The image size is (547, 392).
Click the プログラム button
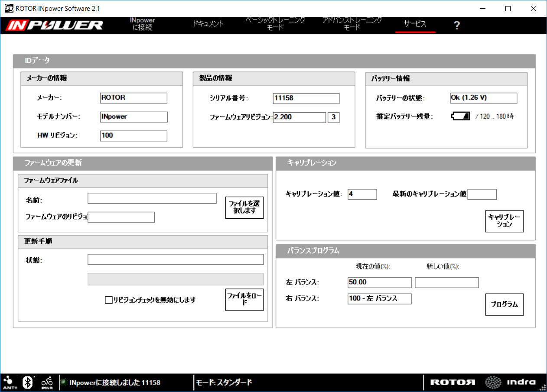(x=505, y=305)
